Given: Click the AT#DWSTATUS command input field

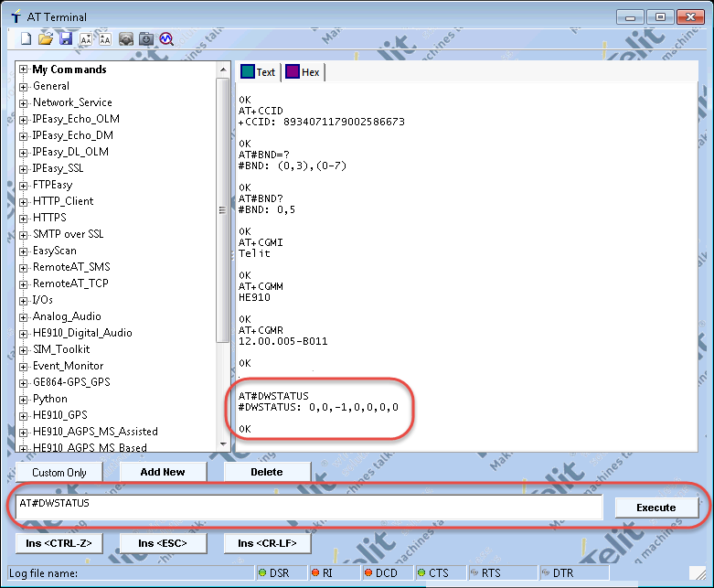Looking at the screenshot, I should pyautogui.click(x=309, y=508).
